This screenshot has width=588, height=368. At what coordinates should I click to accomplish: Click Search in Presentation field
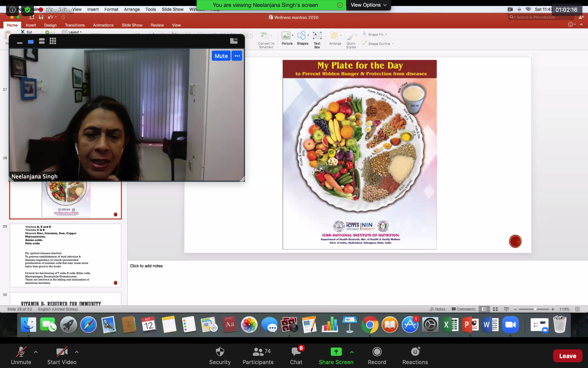[541, 17]
